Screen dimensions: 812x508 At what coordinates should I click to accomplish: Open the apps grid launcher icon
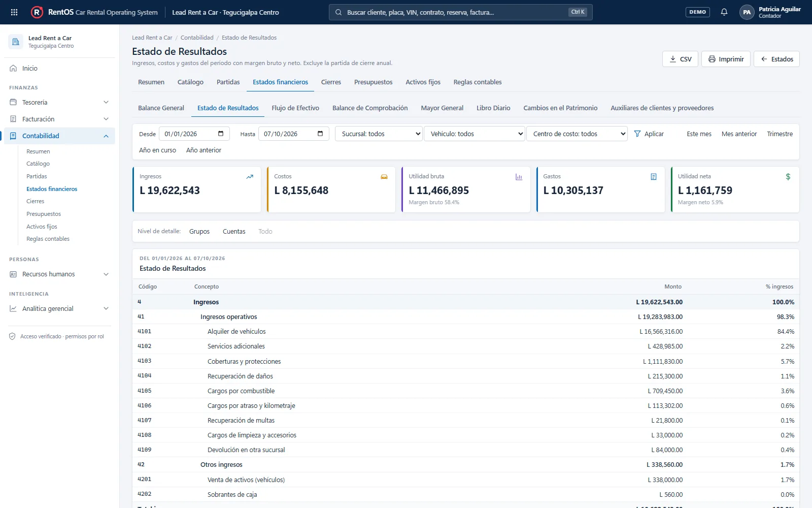point(14,12)
